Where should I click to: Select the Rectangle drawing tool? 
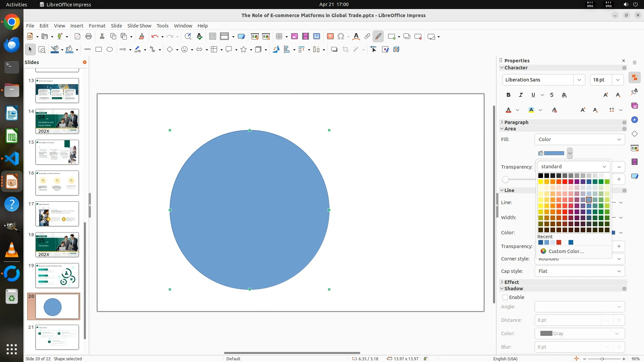99,50
